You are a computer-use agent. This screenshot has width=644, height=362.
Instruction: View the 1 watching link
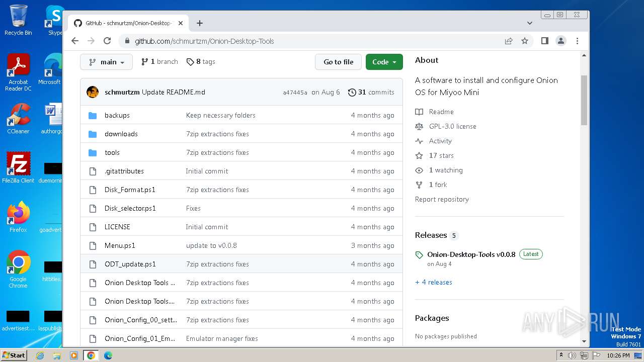coord(439,170)
